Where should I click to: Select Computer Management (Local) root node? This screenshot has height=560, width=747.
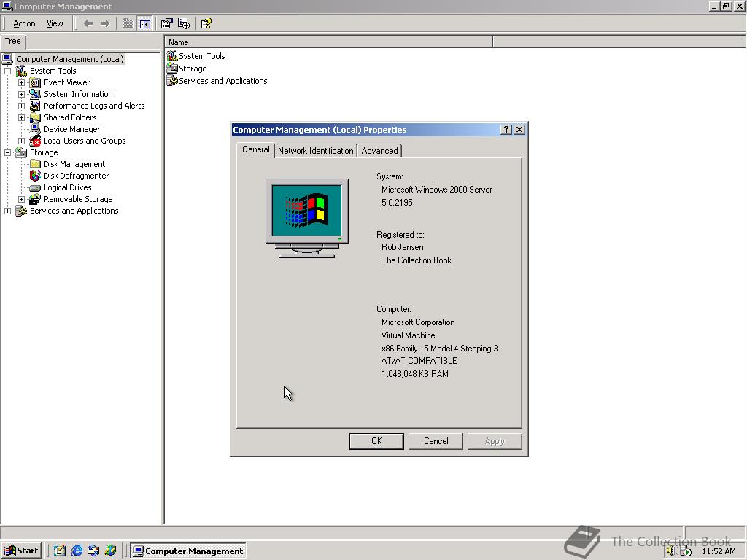click(x=70, y=59)
